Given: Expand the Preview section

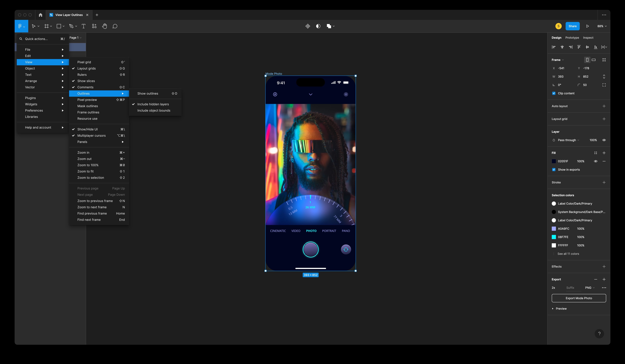Looking at the screenshot, I should pyautogui.click(x=553, y=308).
